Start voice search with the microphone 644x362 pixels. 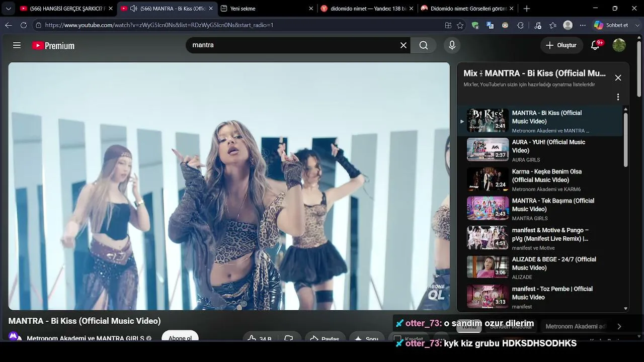(x=452, y=45)
